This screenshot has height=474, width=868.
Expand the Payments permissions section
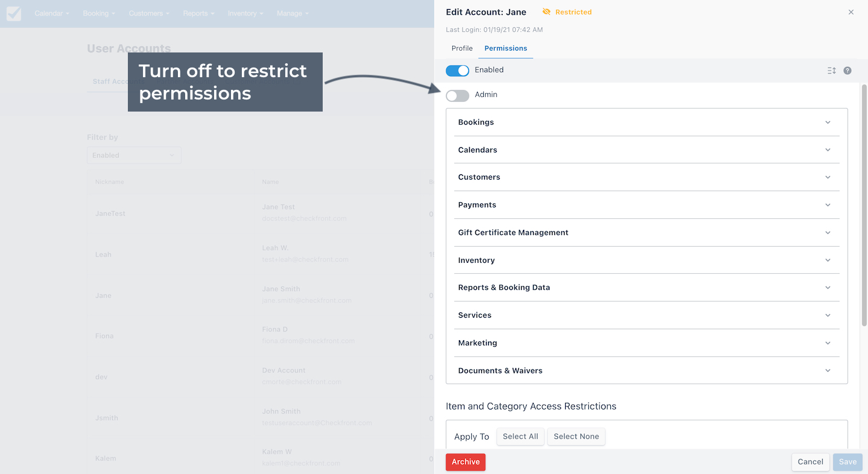pyautogui.click(x=647, y=205)
